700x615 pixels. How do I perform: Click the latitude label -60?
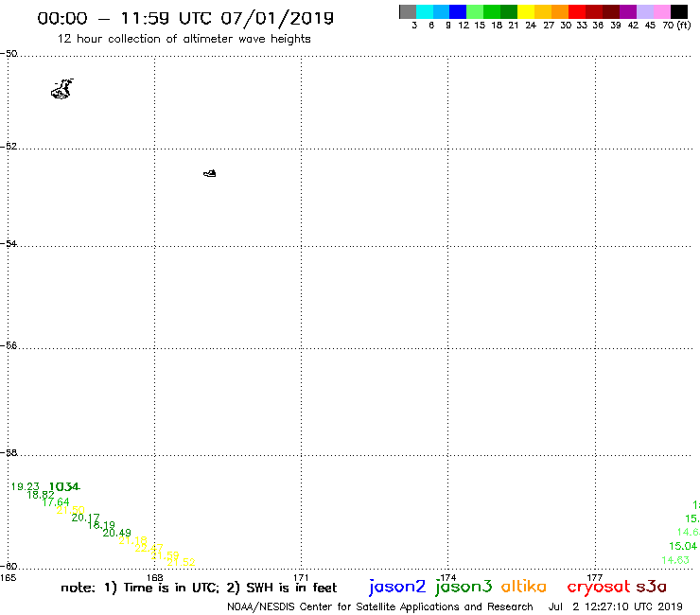[x=9, y=567]
